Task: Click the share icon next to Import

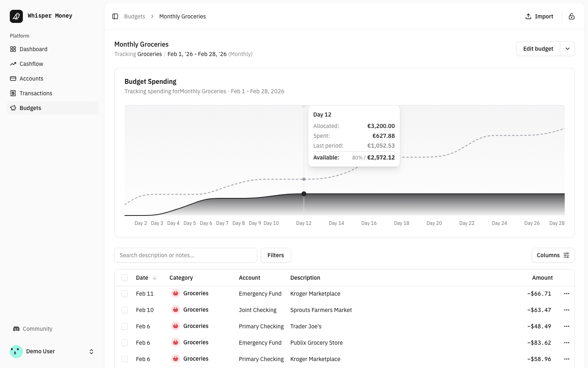Action: click(572, 16)
